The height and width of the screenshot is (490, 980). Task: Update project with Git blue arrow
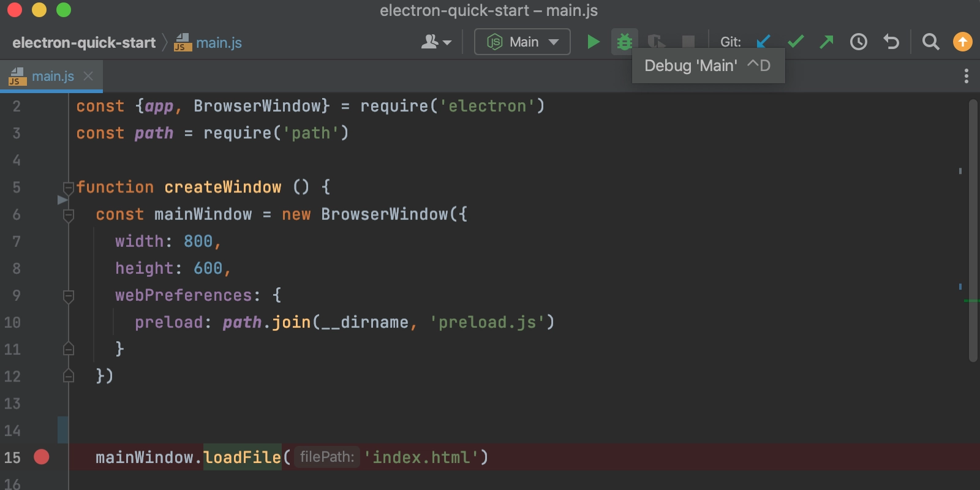click(x=763, y=42)
